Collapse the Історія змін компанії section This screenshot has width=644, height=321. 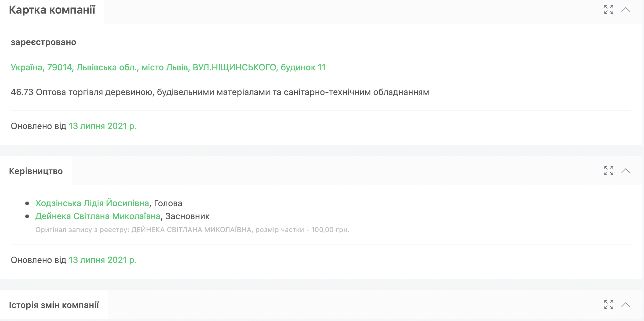(626, 305)
